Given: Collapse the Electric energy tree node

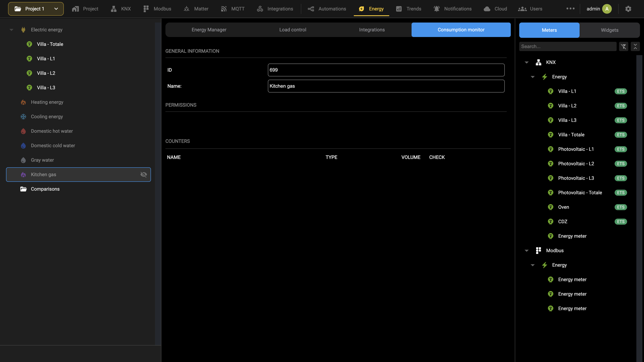Looking at the screenshot, I should point(11,30).
